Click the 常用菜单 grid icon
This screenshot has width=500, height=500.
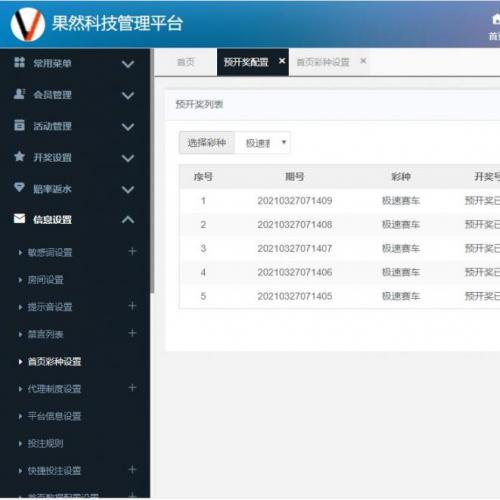coord(19,62)
